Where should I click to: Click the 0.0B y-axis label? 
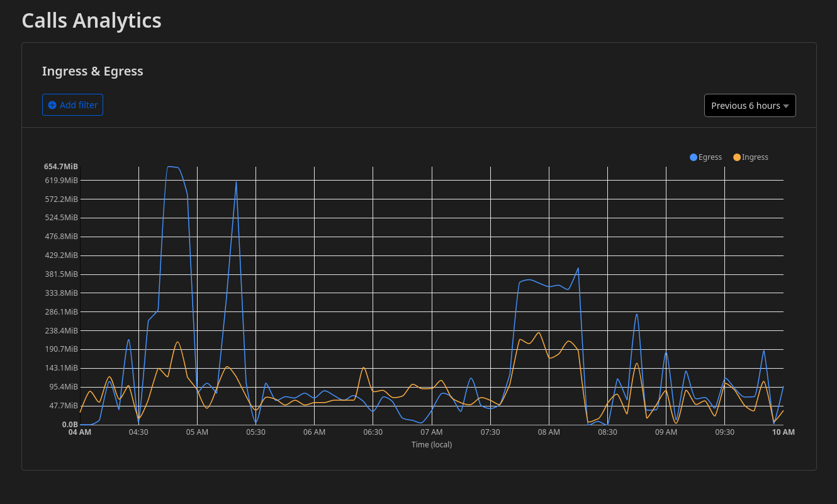coord(69,425)
